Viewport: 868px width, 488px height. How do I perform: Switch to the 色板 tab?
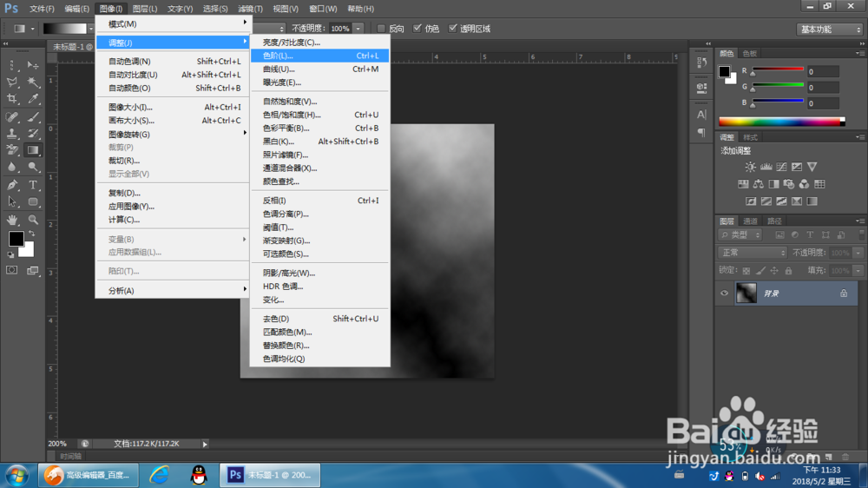pos(750,53)
